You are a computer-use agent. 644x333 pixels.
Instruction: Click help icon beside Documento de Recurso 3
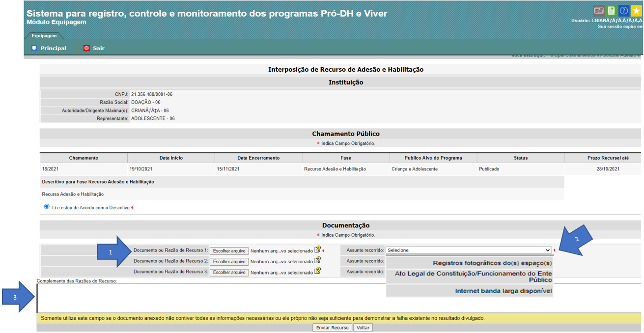click(x=318, y=272)
